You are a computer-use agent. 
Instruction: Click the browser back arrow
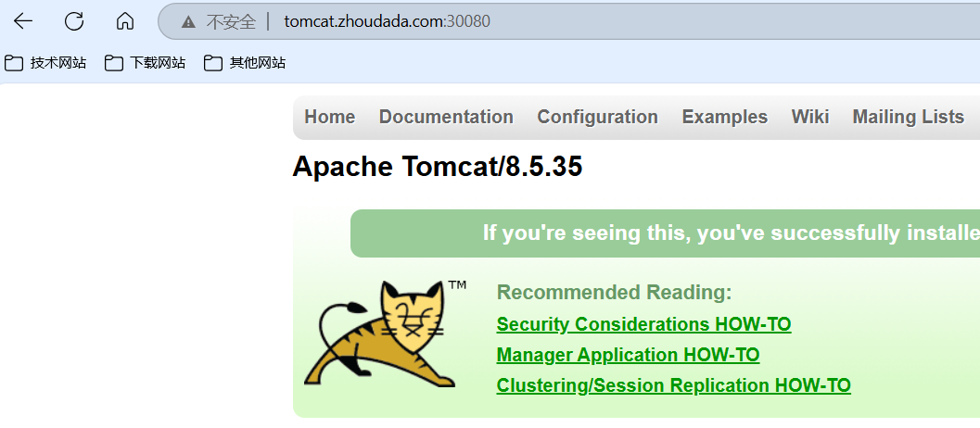(x=23, y=21)
